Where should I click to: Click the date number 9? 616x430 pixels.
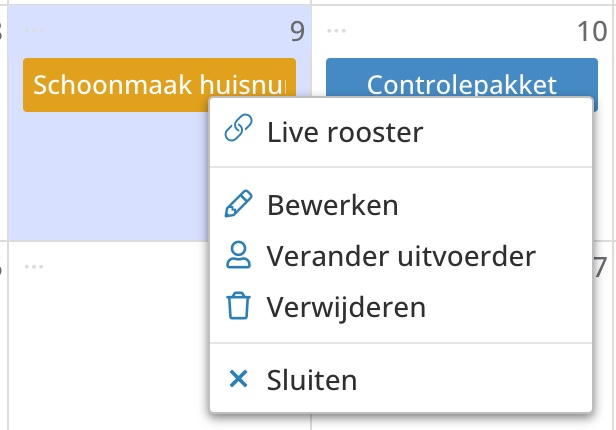297,33
